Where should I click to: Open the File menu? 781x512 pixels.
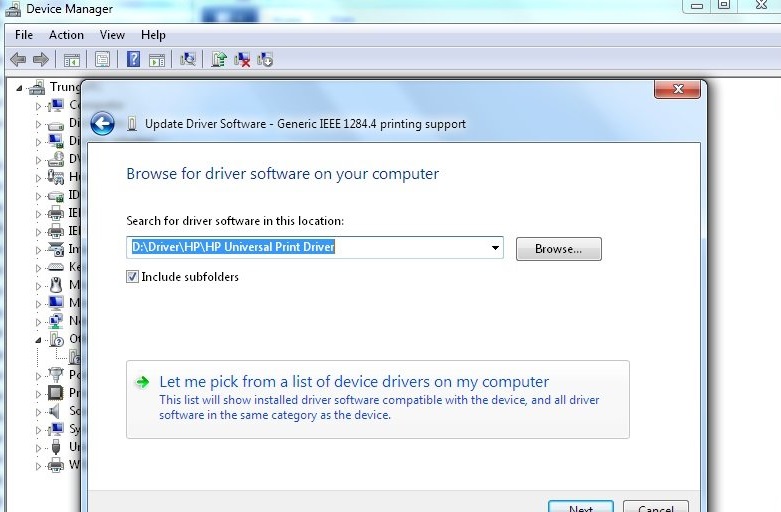click(x=24, y=35)
